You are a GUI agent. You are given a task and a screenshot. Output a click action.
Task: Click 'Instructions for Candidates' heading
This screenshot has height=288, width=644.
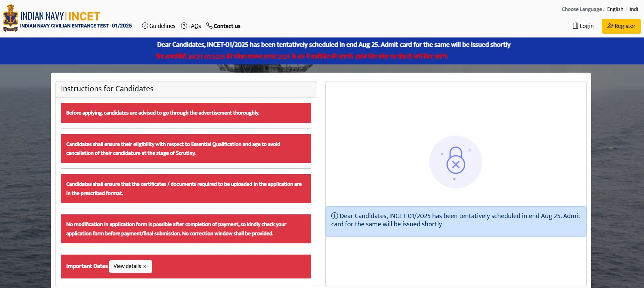pyautogui.click(x=107, y=89)
